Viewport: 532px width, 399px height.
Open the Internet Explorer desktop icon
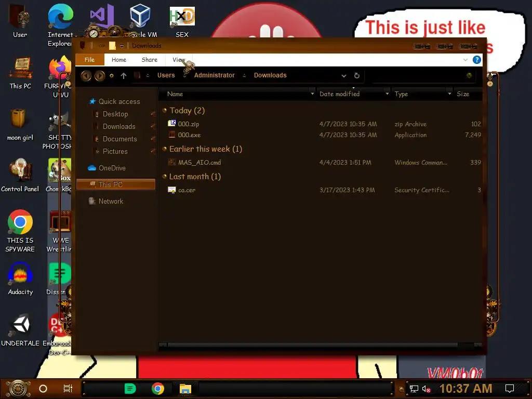tap(60, 25)
